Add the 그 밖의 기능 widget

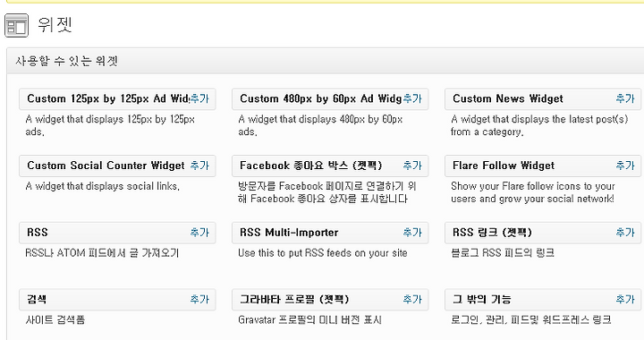click(625, 300)
